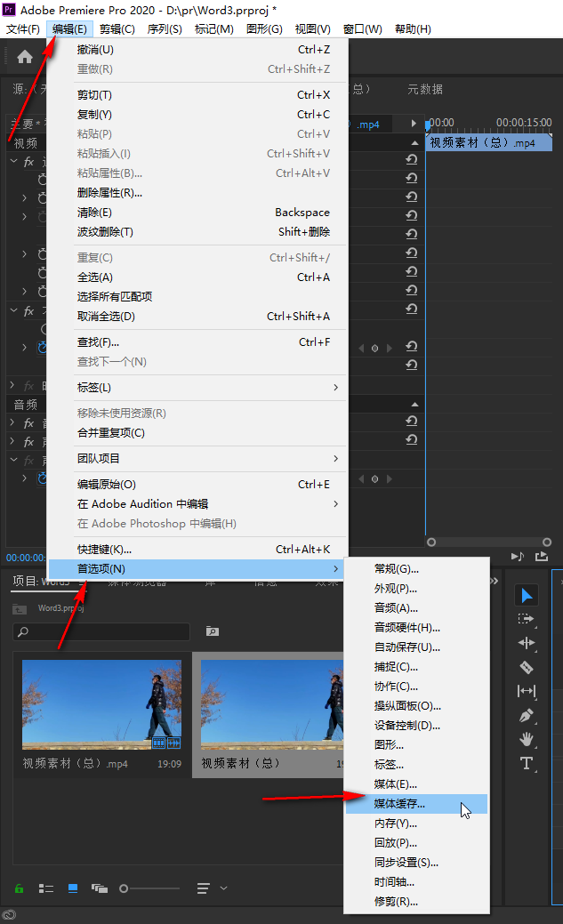Screen dimensions: 563x924
Task: Select the Ripple Edit tool
Action: 527,643
